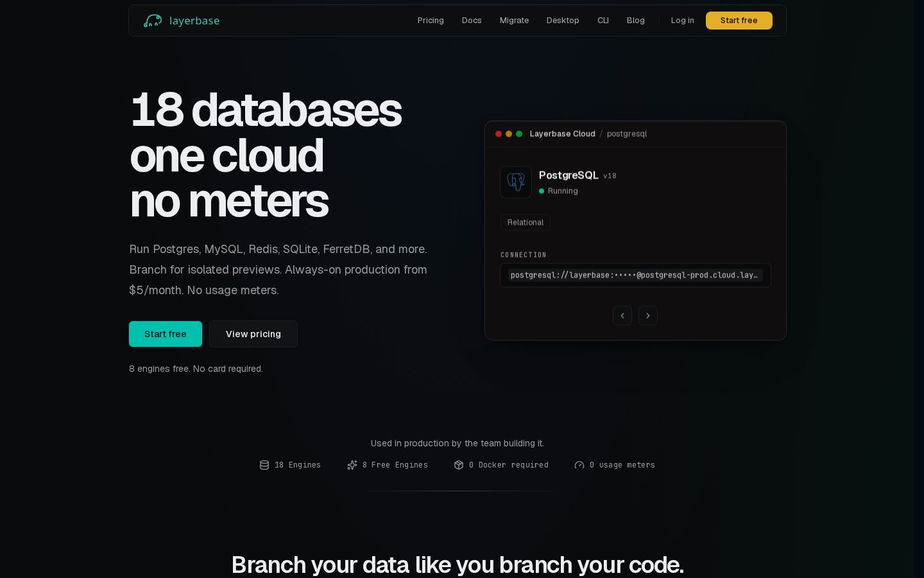Click the teal Start free hero button
The image size is (924, 578).
166,334
